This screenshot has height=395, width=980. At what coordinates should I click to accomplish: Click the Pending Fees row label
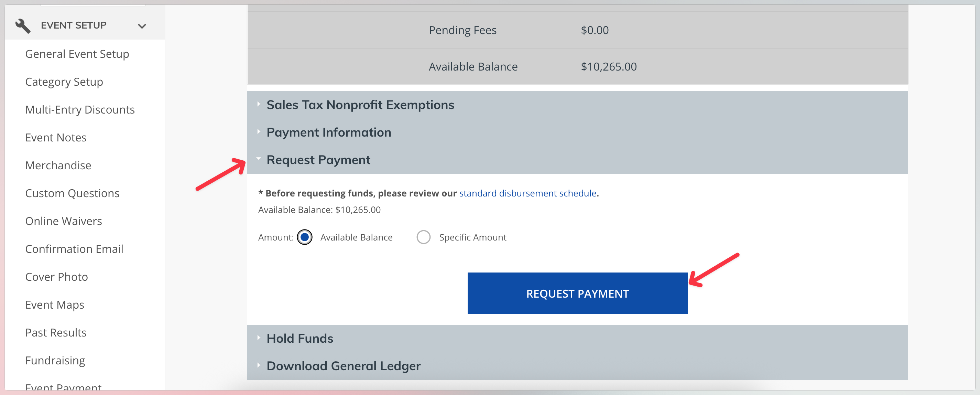(462, 30)
